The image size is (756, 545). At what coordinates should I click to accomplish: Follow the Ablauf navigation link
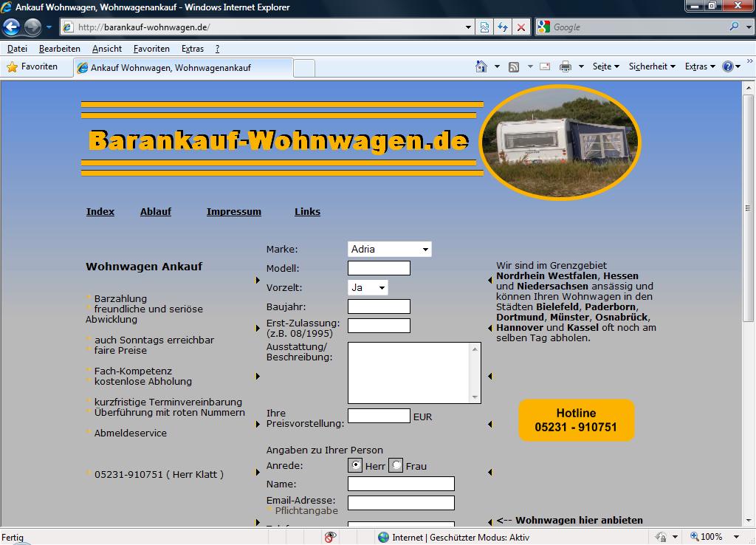[x=155, y=212]
